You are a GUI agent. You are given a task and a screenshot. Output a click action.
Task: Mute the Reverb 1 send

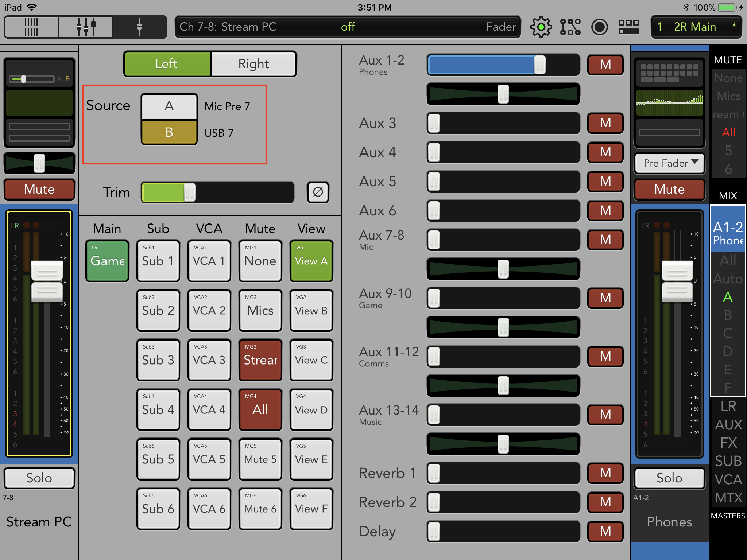[x=605, y=473]
